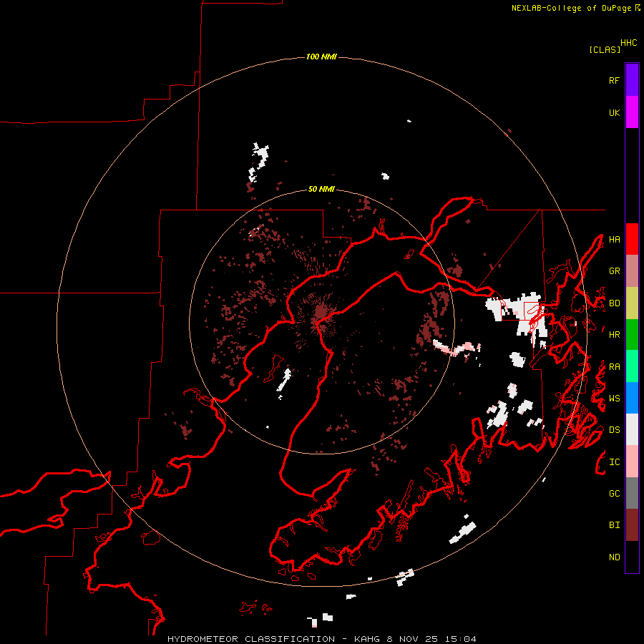Click the ND legend label
644x644 pixels.
(614, 557)
